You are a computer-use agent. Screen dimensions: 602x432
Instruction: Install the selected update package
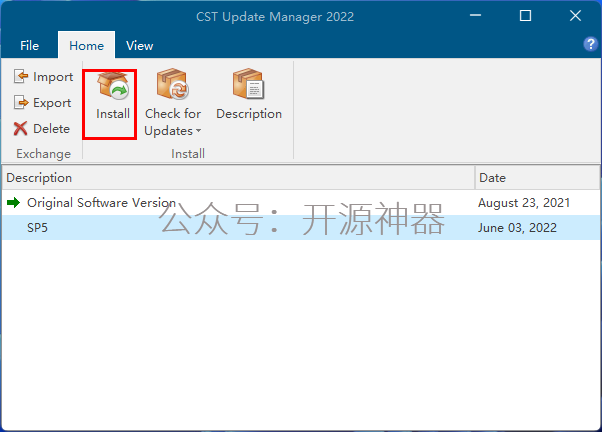113,96
